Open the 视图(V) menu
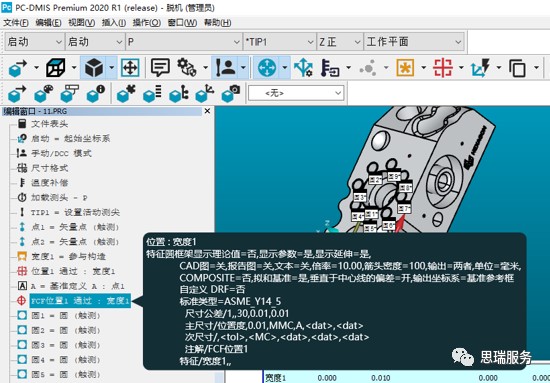Image resolution: width=550 pixels, height=383 pixels. pyautogui.click(x=81, y=22)
